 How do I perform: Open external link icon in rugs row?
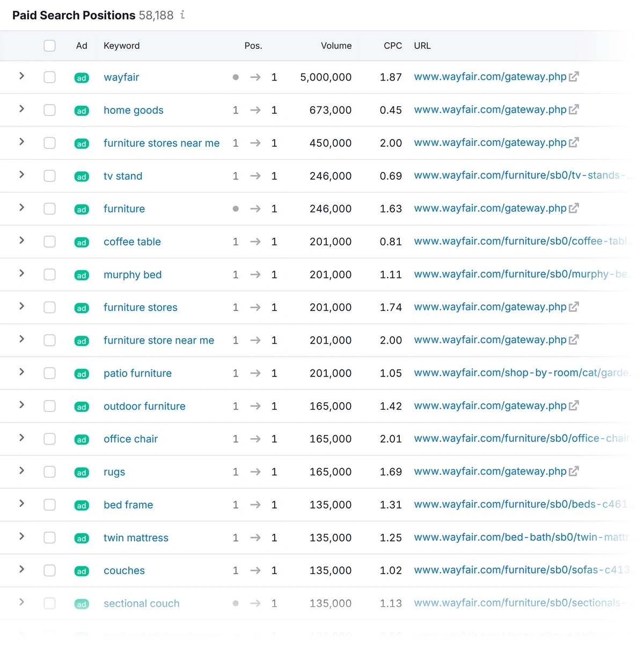tap(574, 471)
